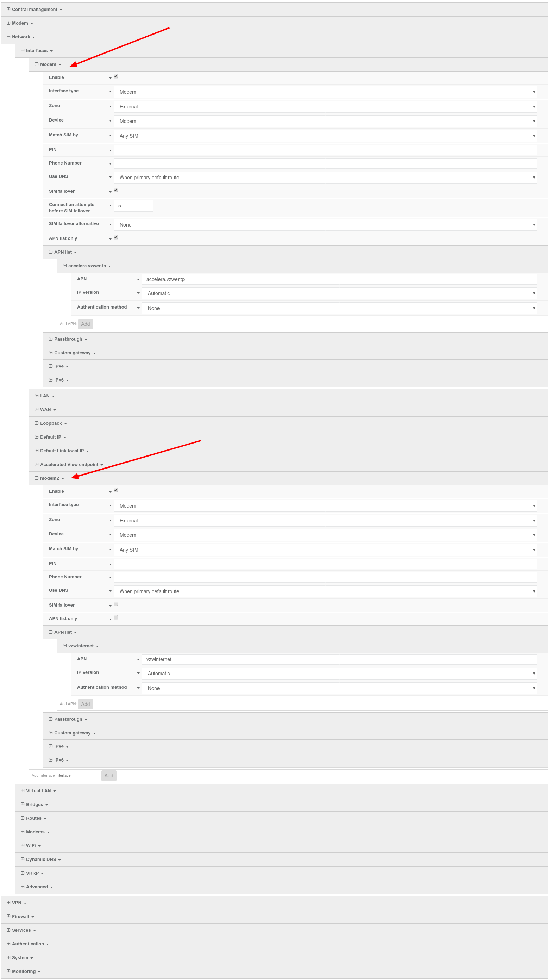Enable the APN list only checkbox under modem2
Image resolution: width=550 pixels, height=980 pixels.
point(116,617)
